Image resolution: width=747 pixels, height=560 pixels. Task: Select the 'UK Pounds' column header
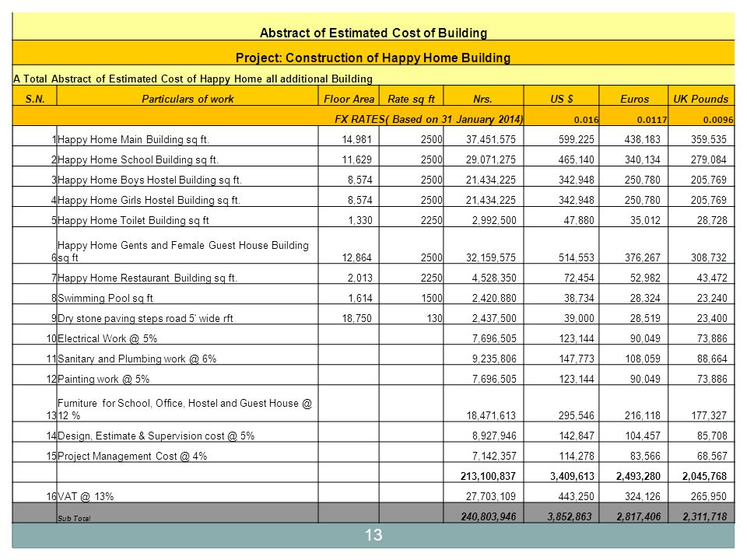[701, 99]
